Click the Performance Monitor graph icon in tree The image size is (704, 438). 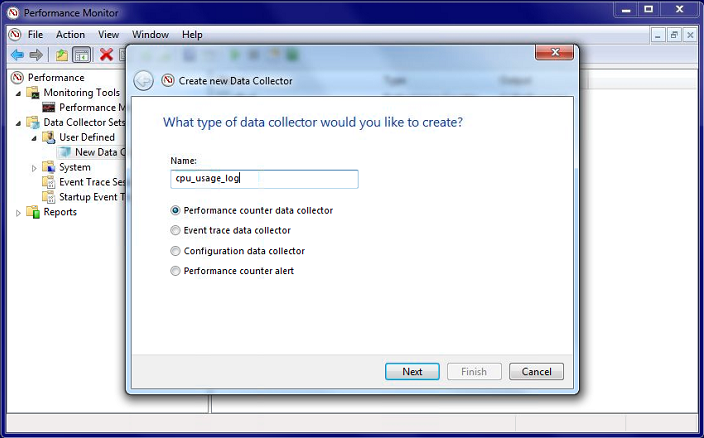click(x=48, y=108)
